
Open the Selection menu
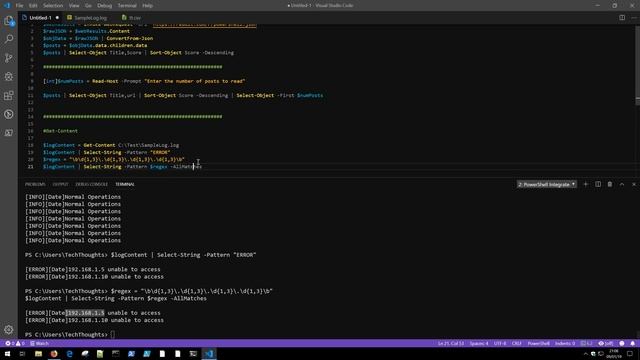click(x=53, y=6)
